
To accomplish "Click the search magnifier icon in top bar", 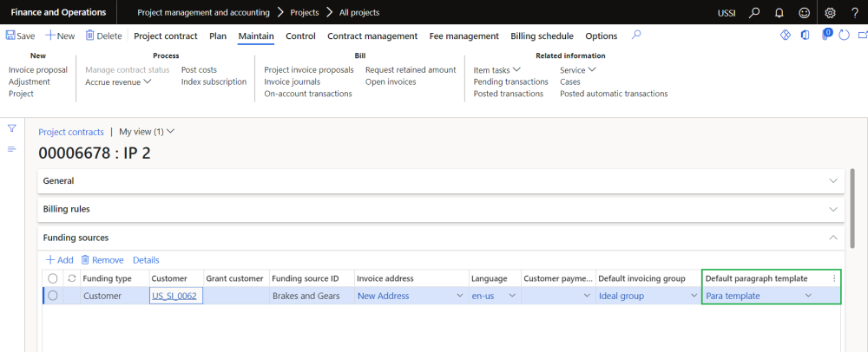I will [x=754, y=12].
